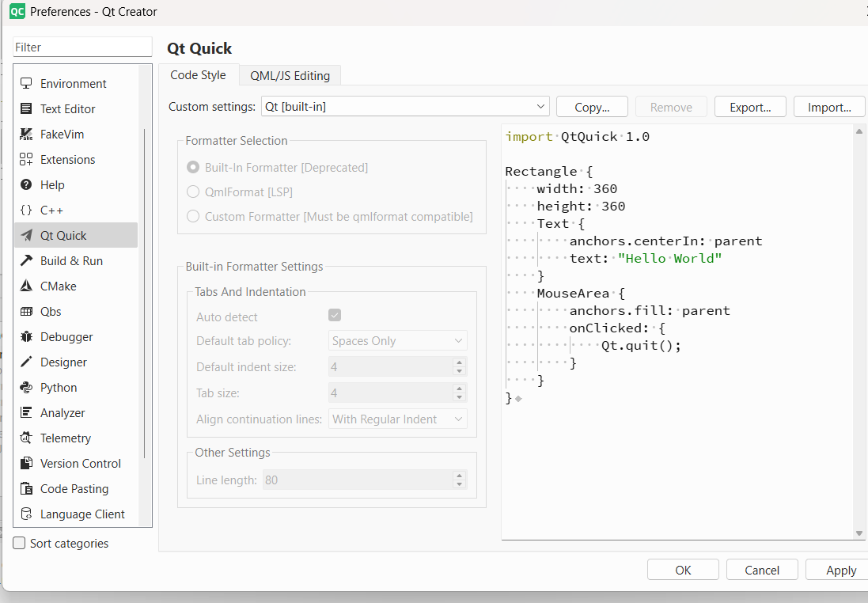Open the Version Control category

click(x=77, y=464)
